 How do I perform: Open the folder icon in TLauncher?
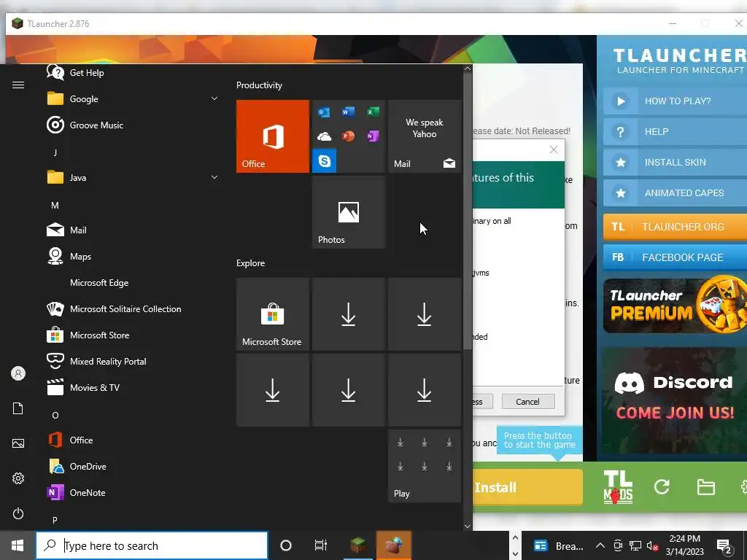pyautogui.click(x=705, y=487)
